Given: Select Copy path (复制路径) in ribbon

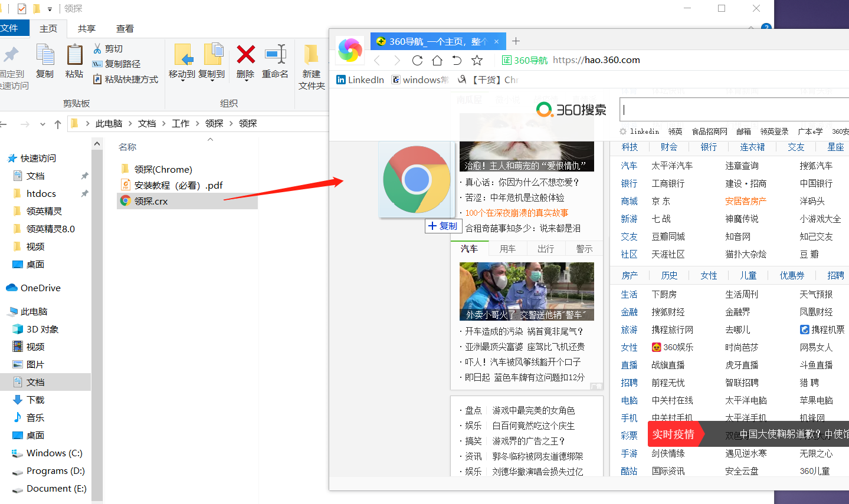Looking at the screenshot, I should tap(117, 64).
